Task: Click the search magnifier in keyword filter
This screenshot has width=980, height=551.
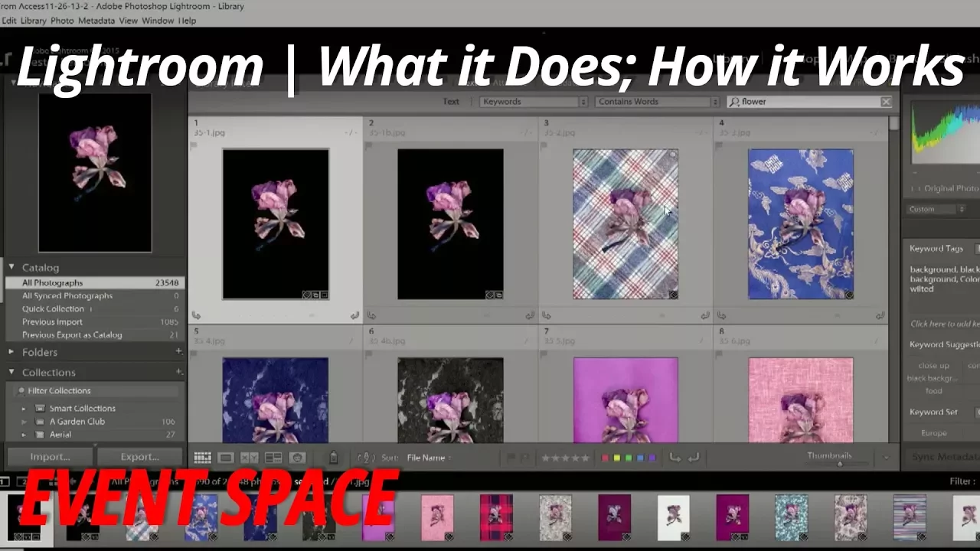Action: point(734,102)
